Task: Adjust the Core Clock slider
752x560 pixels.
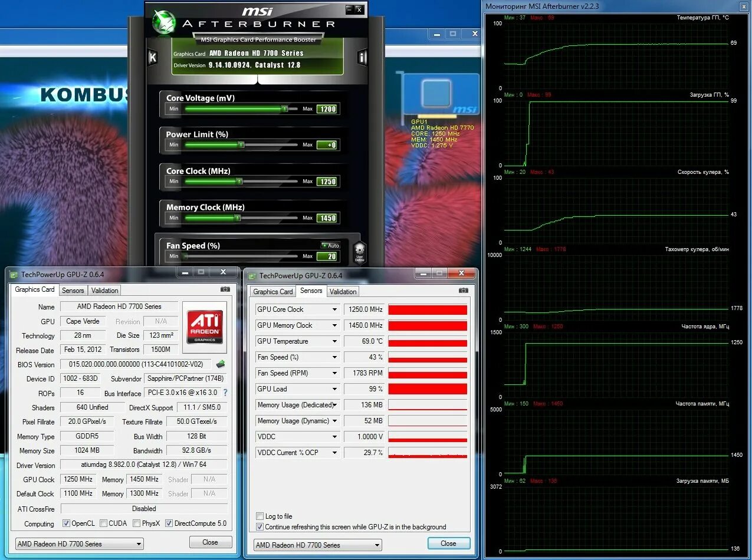Action: point(241,182)
